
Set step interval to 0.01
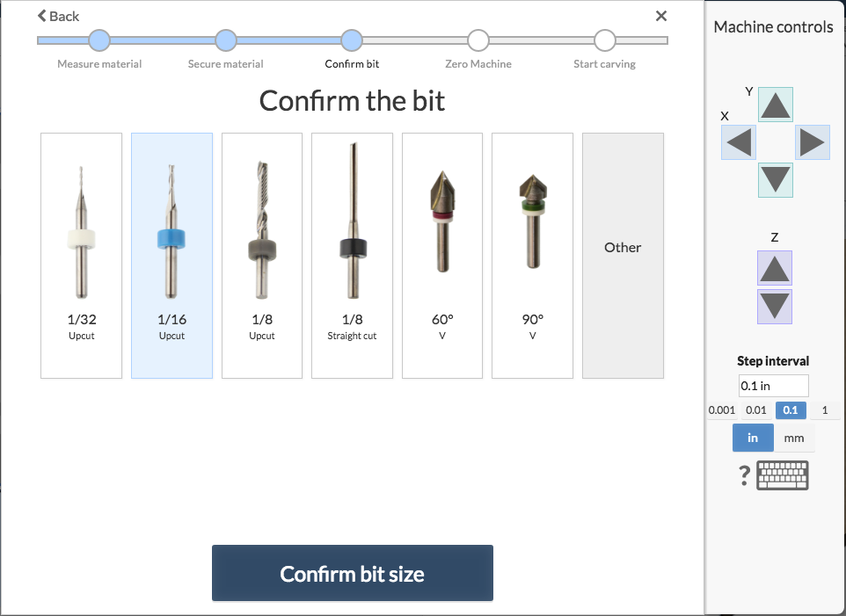(756, 410)
